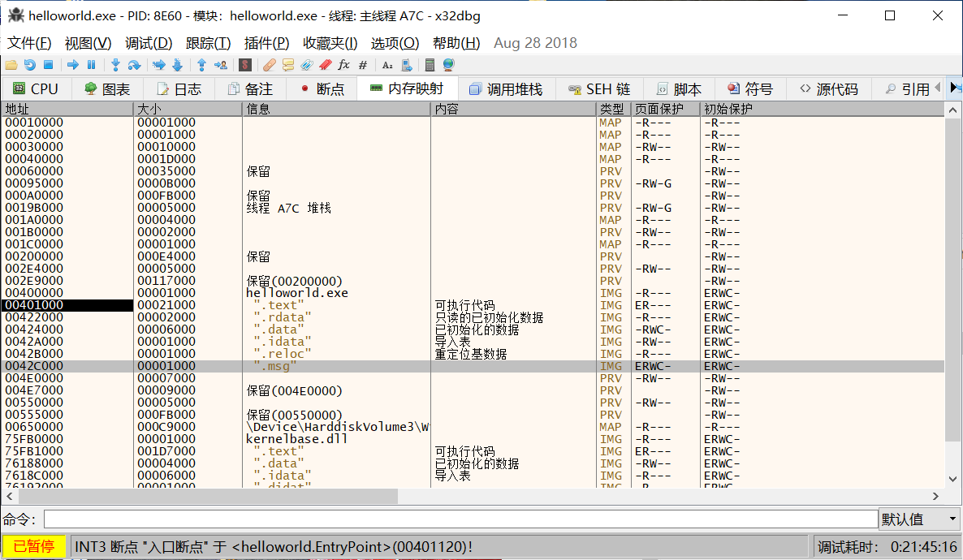963x560 pixels.
Task: Open Variables via the hash icon
Action: (363, 64)
